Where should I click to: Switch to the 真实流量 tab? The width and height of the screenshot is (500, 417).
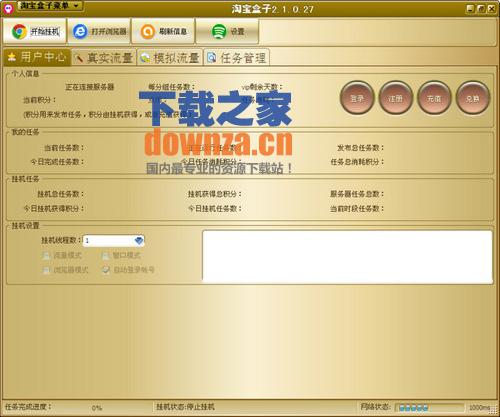pyautogui.click(x=104, y=58)
